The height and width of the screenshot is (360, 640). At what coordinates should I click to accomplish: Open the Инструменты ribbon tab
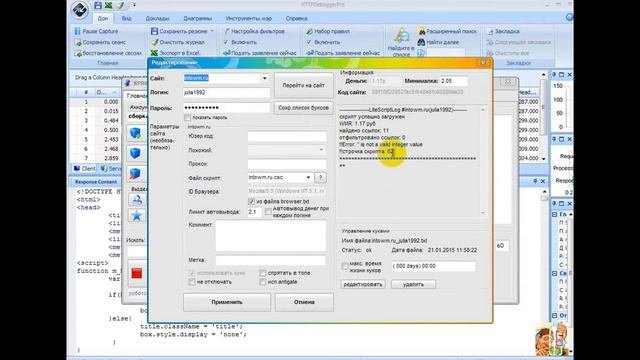(x=249, y=18)
